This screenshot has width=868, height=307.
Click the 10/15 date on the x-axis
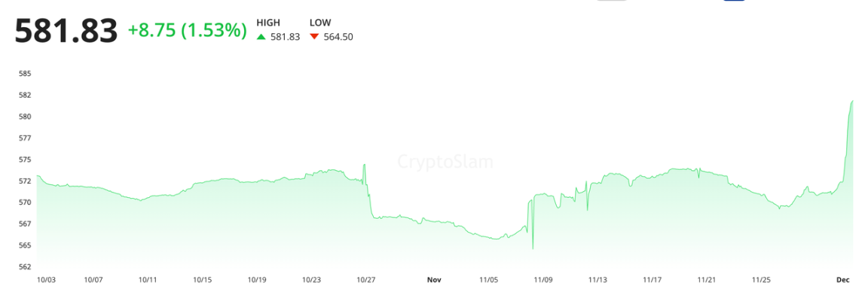click(203, 280)
